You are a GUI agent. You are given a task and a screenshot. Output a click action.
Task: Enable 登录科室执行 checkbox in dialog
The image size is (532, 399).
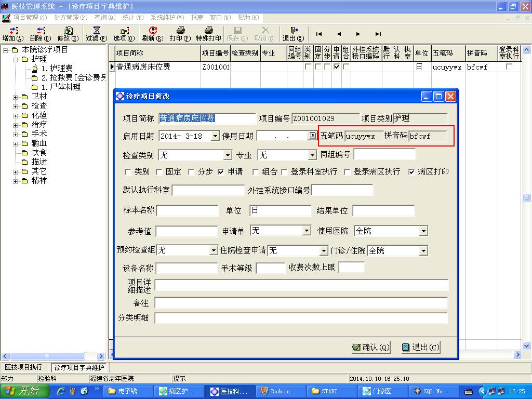pos(284,172)
